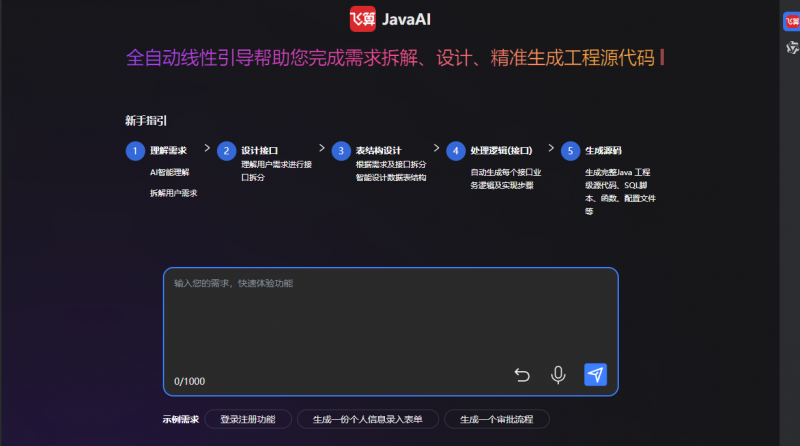Image resolution: width=800 pixels, height=446 pixels.
Task: Select step 1 circle for 理解需求
Action: pyautogui.click(x=135, y=151)
